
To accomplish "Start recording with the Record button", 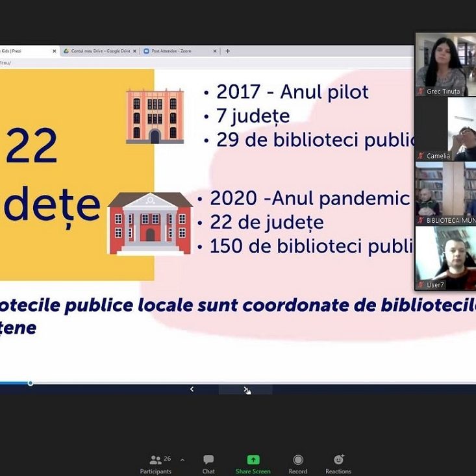I will tap(298, 464).
